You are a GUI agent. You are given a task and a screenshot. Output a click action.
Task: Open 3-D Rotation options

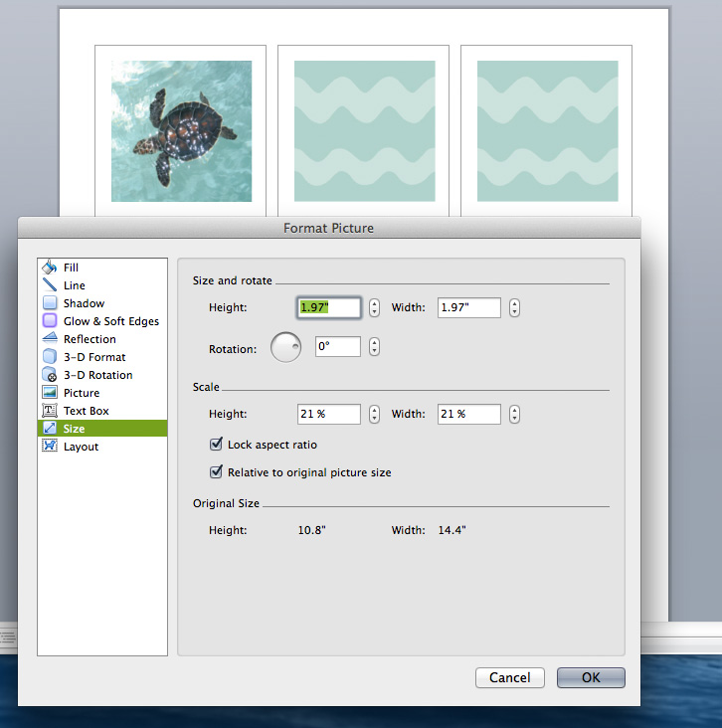[x=102, y=375]
